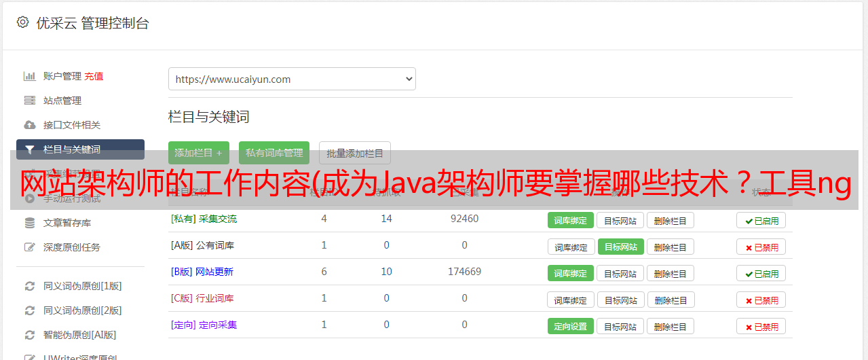Click 删除栏目 in the 定向采集 row
The height and width of the screenshot is (360, 868).
click(671, 326)
